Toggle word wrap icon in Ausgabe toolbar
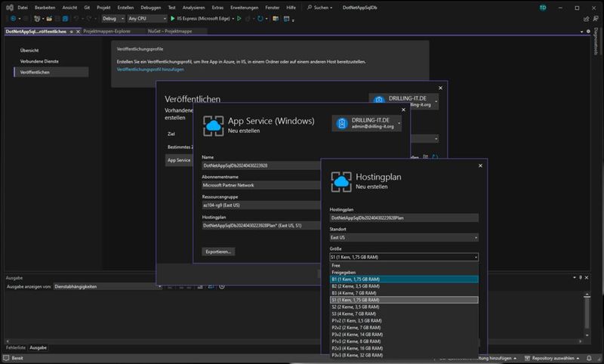Image resolution: width=604 pixels, height=364 pixels. (x=211, y=286)
